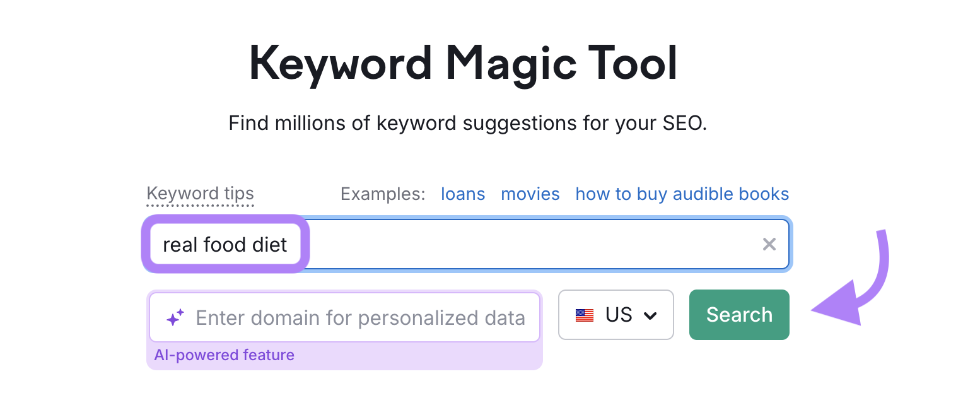Click the Keyword tips dotted link
Screen dimensions: 980x410
(200, 194)
